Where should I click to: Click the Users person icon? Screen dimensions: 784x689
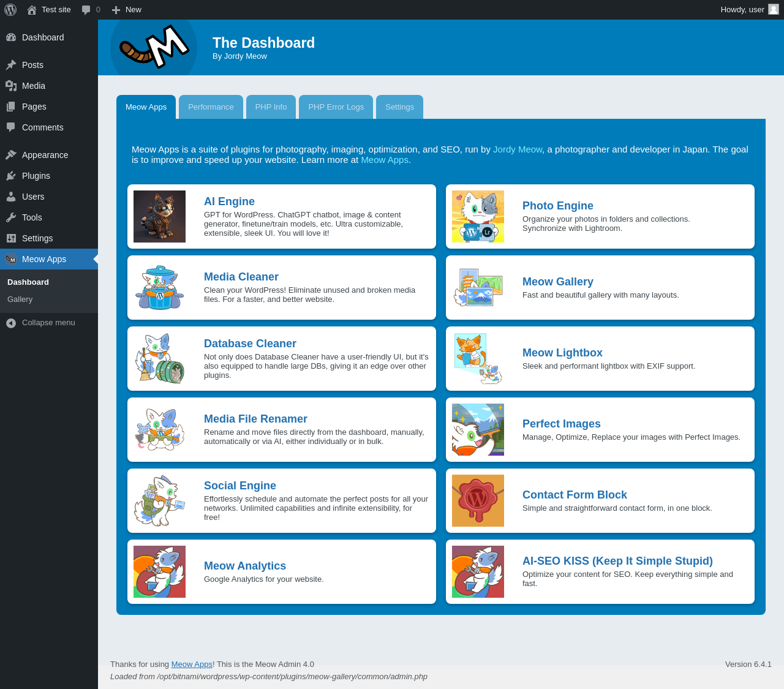(11, 197)
